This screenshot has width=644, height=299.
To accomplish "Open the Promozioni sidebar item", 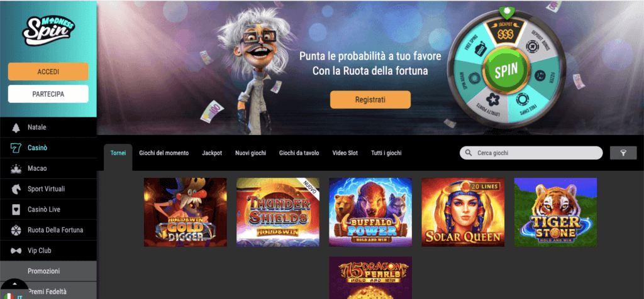I will 48,271.
